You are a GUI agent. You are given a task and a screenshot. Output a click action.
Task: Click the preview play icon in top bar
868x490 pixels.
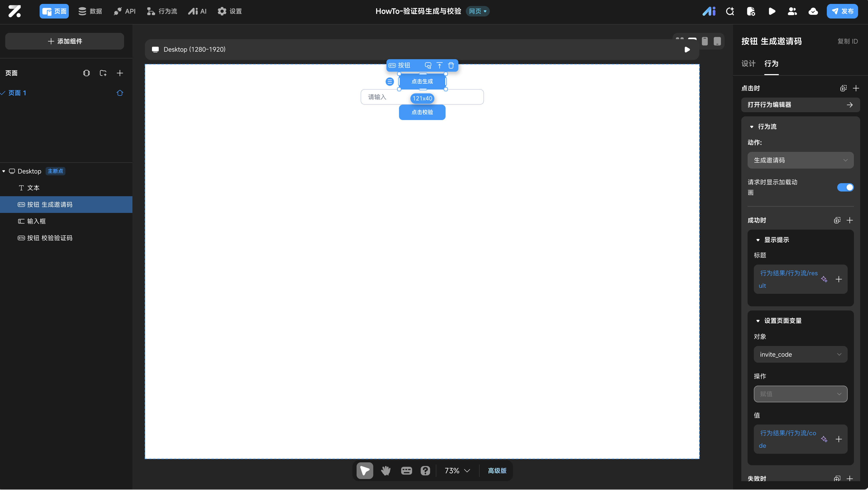click(x=772, y=11)
